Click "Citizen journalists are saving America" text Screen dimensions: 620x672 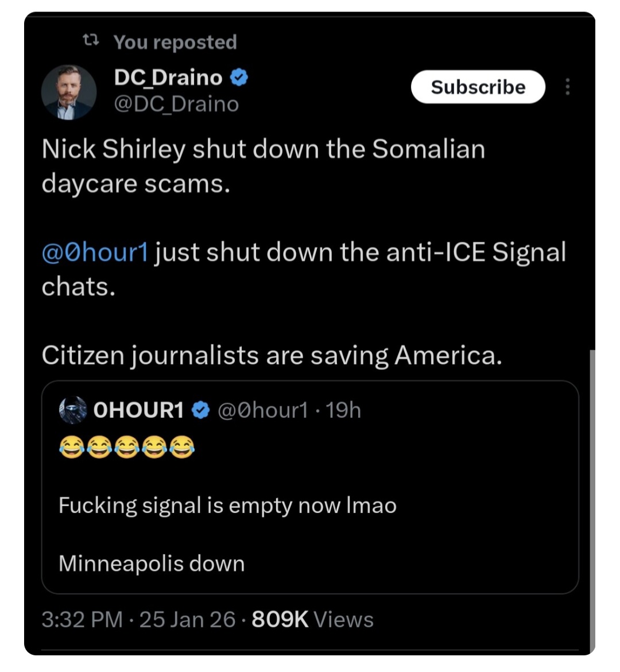pyautogui.click(x=272, y=355)
